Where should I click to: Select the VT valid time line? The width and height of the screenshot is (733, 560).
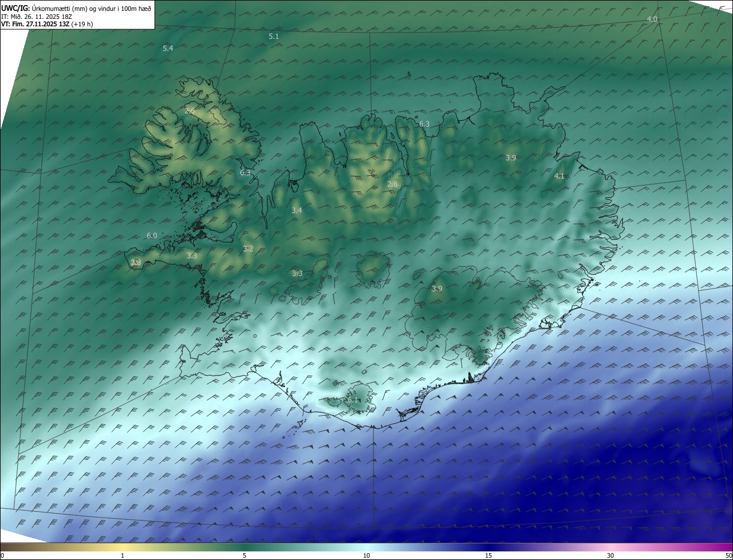click(x=34, y=25)
